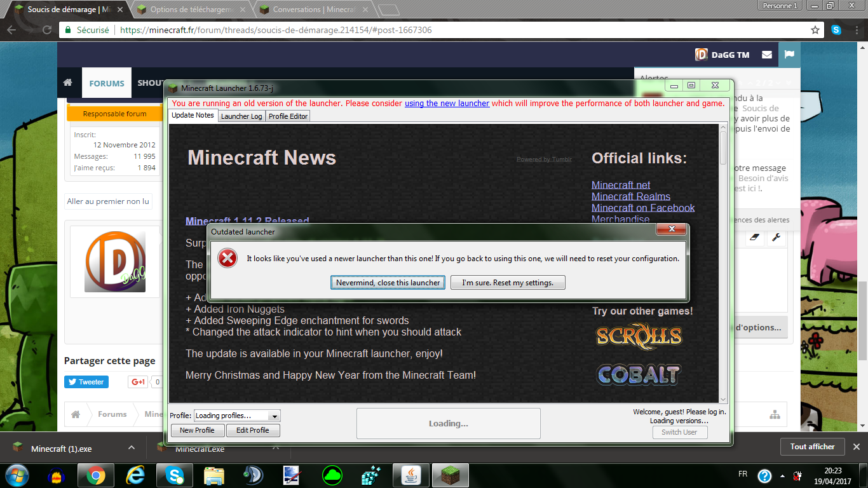Click the FR language indicator

point(743,475)
